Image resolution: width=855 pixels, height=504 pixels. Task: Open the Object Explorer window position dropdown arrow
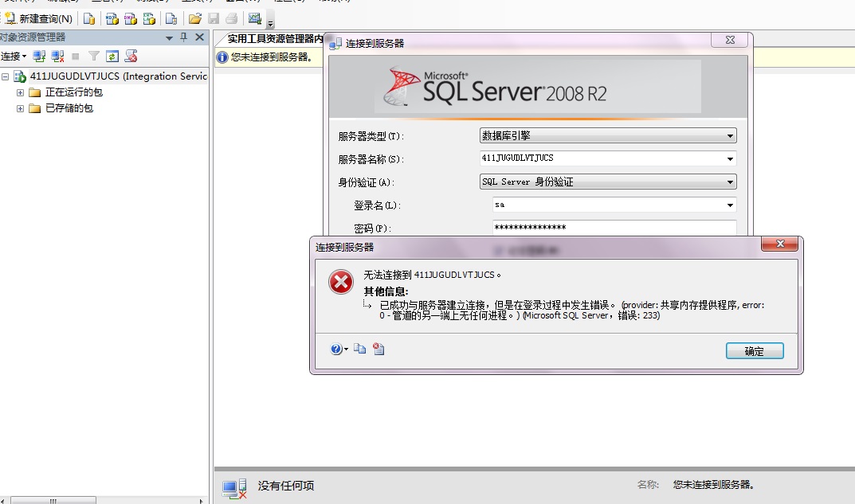click(169, 37)
